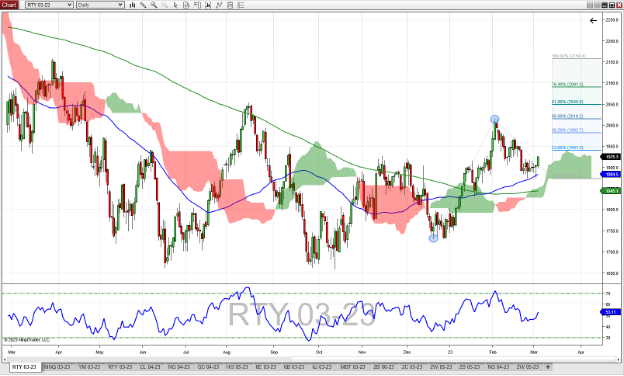
Task: Select the 61.80% Fibonacci level label
Action: 567,102
